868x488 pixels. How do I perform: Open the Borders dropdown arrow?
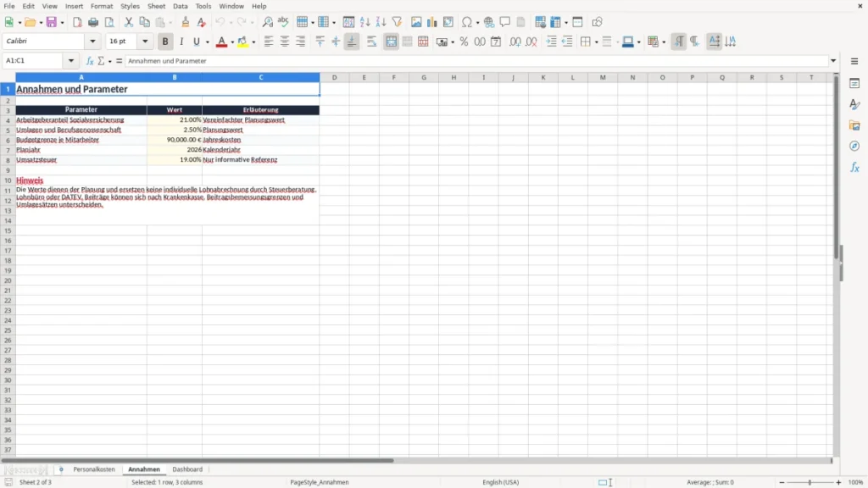click(597, 42)
